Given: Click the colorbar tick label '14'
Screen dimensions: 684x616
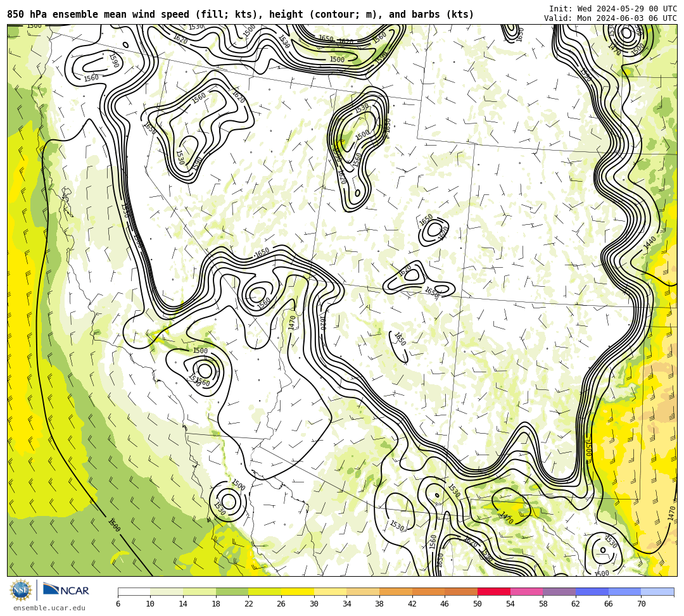Looking at the screenshot, I should [x=183, y=604].
